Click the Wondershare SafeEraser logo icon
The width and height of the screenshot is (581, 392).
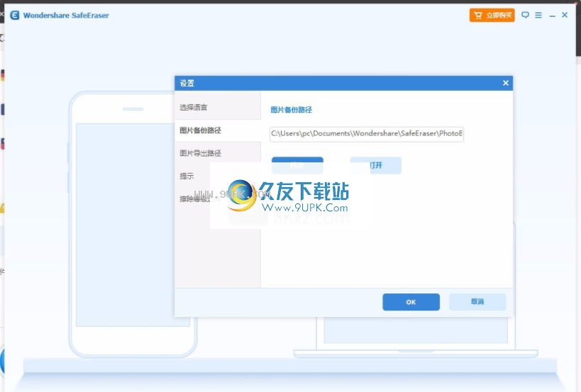(x=14, y=15)
